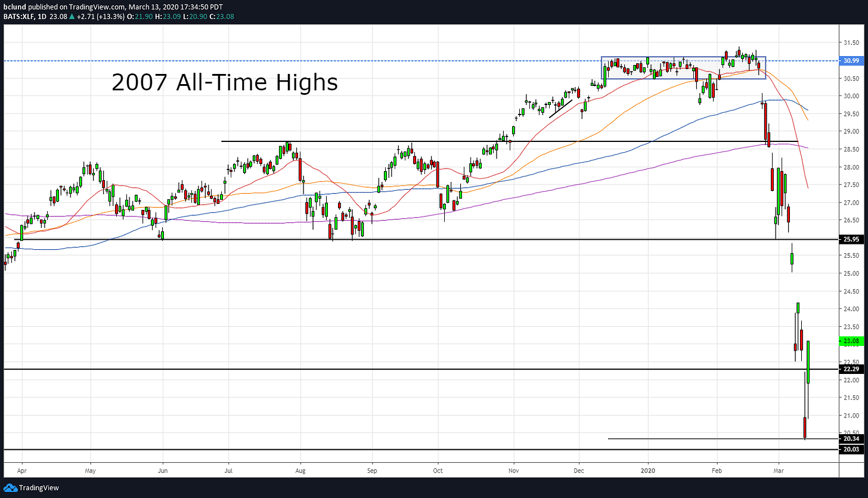
Task: Click the blue 30.99 price label
Action: pyautogui.click(x=852, y=61)
